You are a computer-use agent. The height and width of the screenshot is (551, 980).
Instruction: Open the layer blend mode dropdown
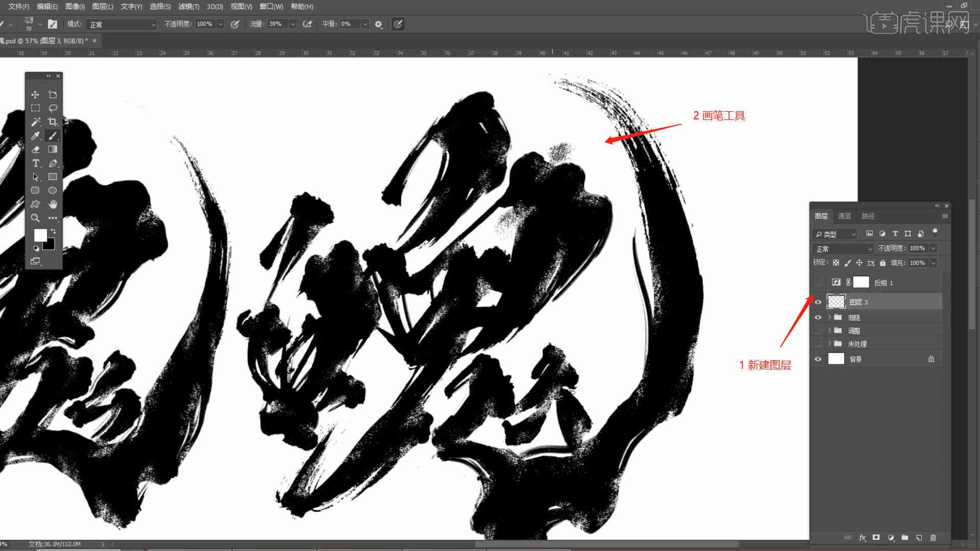pos(843,248)
